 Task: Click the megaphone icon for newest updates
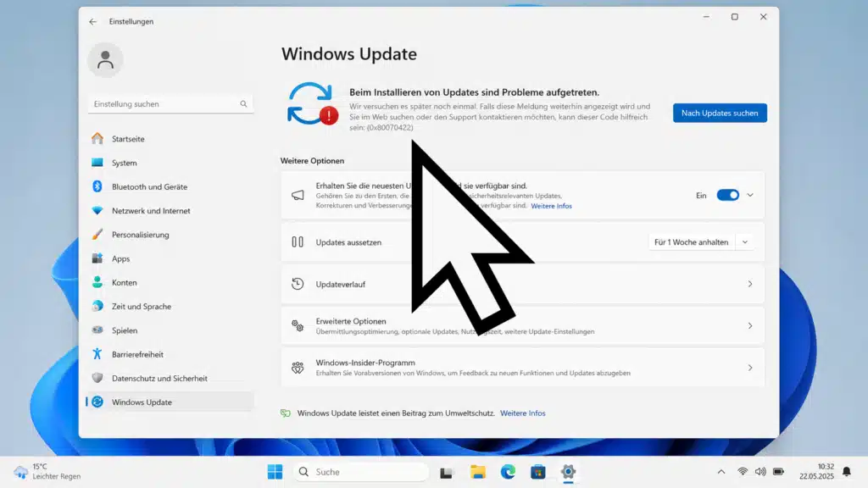coord(298,195)
